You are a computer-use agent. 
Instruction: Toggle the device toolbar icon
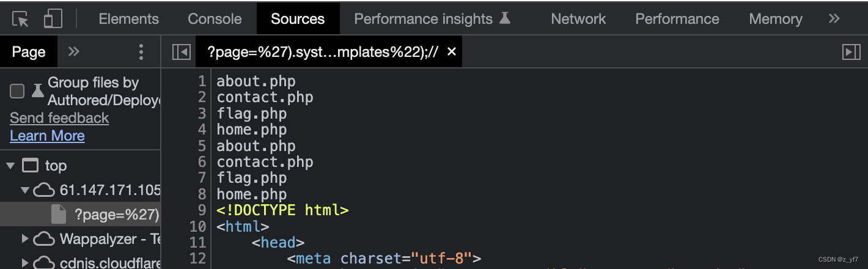53,19
